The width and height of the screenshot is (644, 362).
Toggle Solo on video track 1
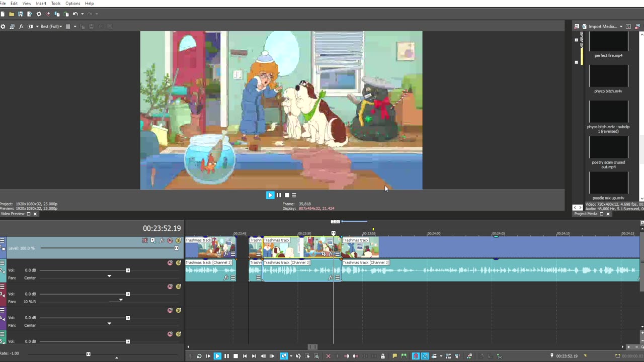(179, 241)
